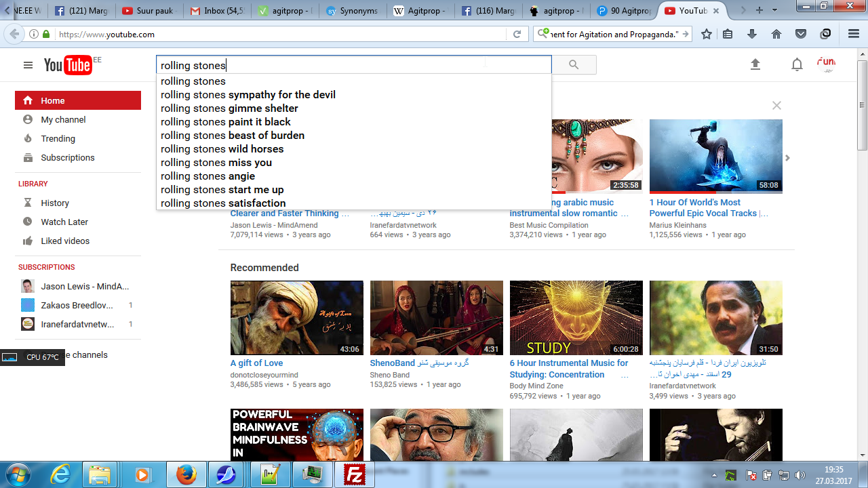
Task: Reload the page with the refresh icon
Action: [517, 34]
